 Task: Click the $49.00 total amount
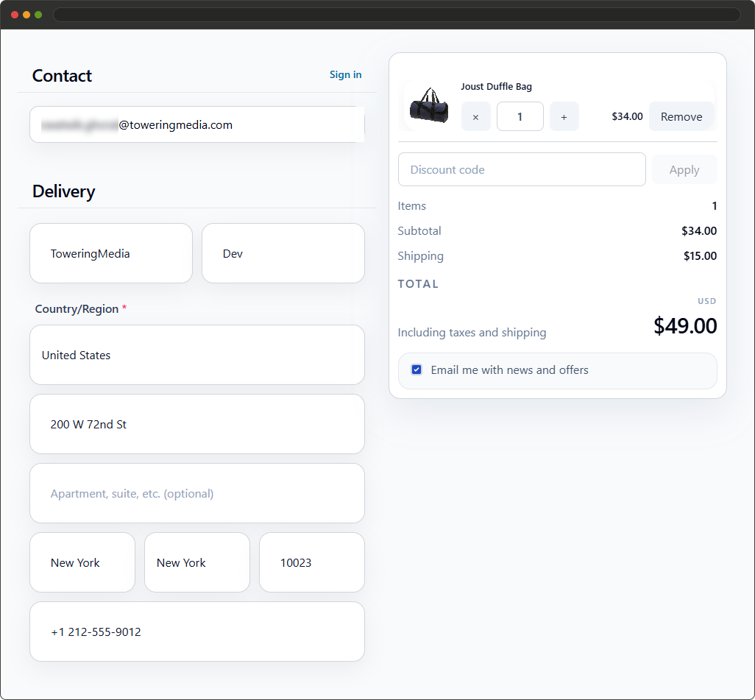point(685,326)
